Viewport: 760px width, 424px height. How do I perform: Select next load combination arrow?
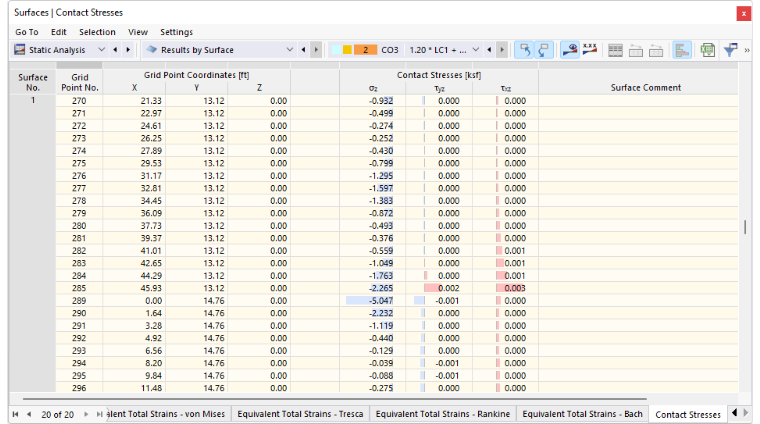pos(502,49)
